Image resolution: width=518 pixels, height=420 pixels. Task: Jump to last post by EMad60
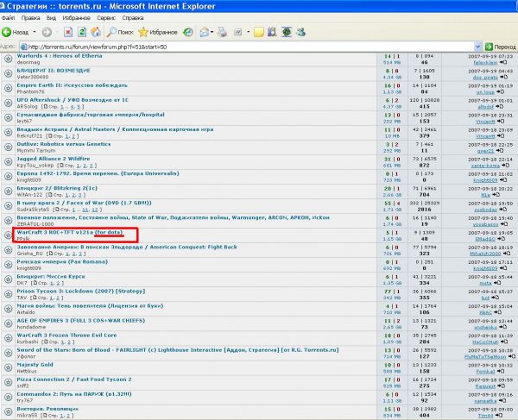[501, 238]
